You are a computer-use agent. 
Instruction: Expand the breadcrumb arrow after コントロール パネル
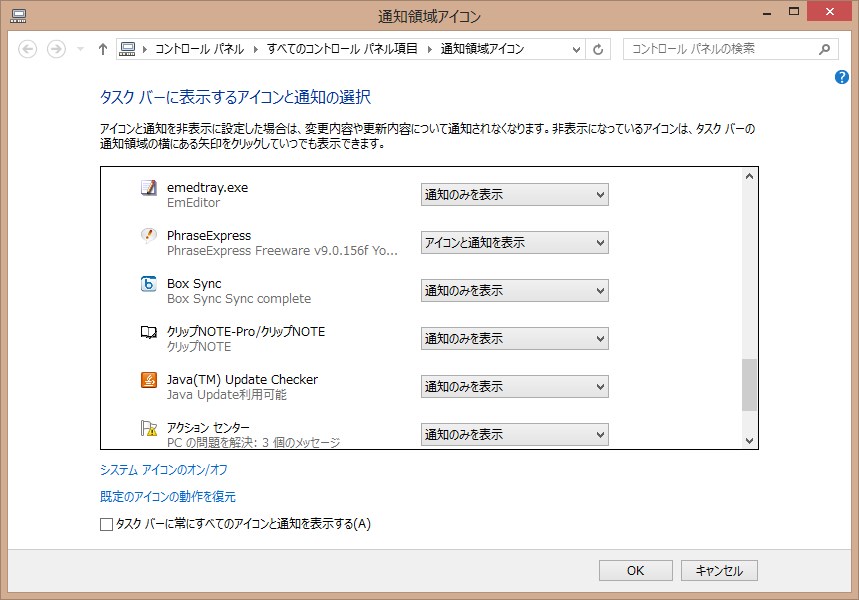point(256,49)
